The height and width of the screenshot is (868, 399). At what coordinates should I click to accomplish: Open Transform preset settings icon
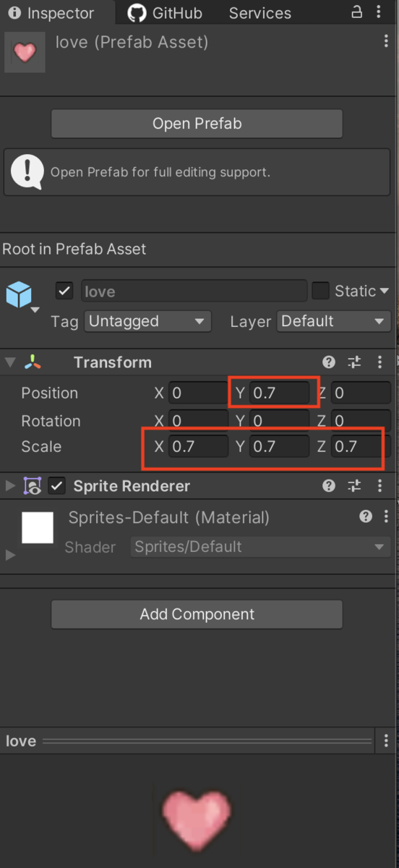(354, 362)
